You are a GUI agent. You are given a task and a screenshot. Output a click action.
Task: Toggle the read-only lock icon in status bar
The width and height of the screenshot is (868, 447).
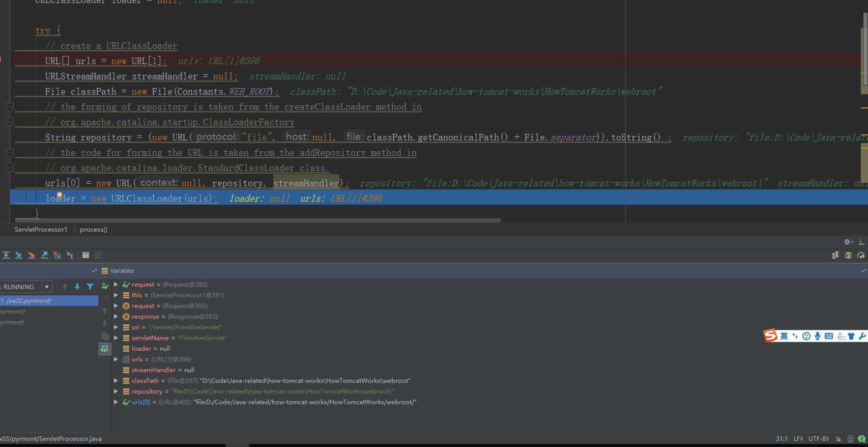(838, 439)
